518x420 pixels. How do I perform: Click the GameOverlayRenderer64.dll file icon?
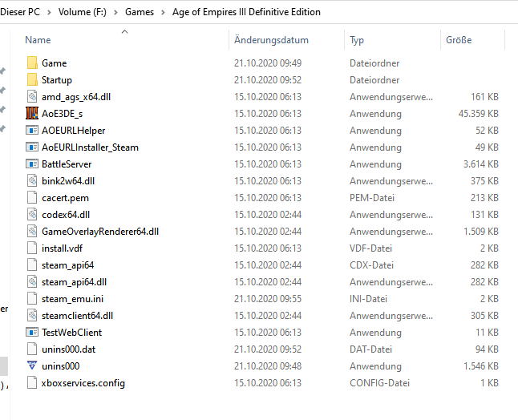point(32,231)
